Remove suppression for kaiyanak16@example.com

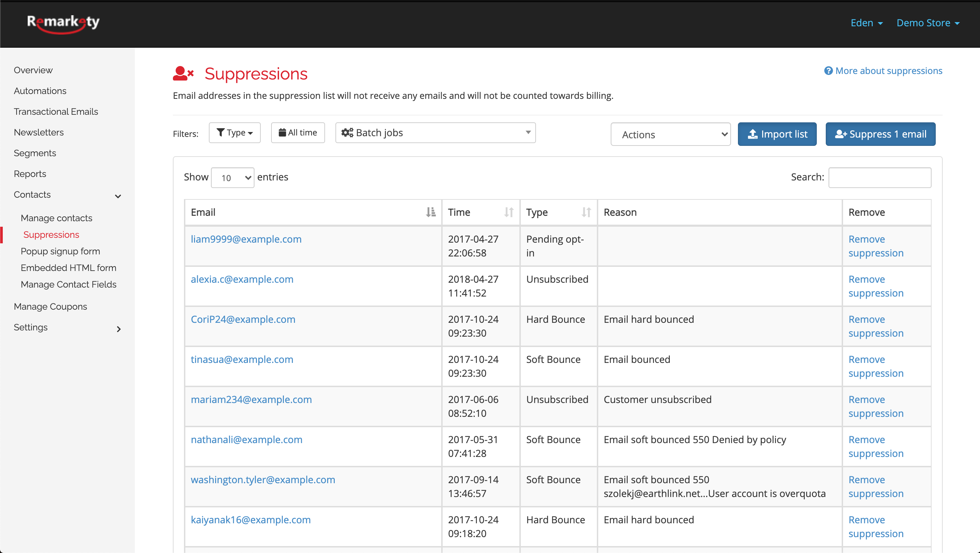[876, 527]
